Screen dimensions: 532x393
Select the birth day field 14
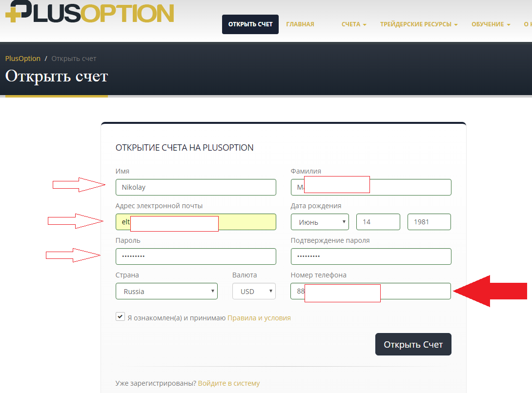click(x=378, y=222)
